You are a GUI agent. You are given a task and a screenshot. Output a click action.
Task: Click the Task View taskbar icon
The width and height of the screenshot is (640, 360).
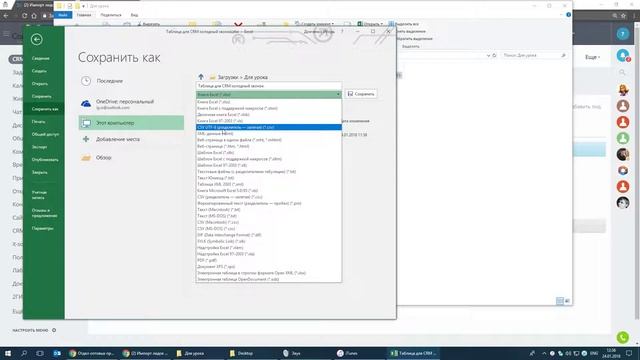40,353
